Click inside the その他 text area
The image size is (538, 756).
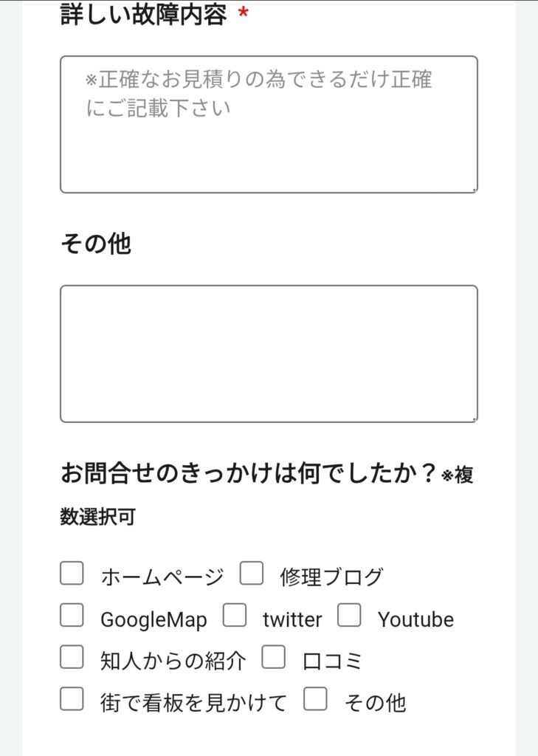point(269,354)
